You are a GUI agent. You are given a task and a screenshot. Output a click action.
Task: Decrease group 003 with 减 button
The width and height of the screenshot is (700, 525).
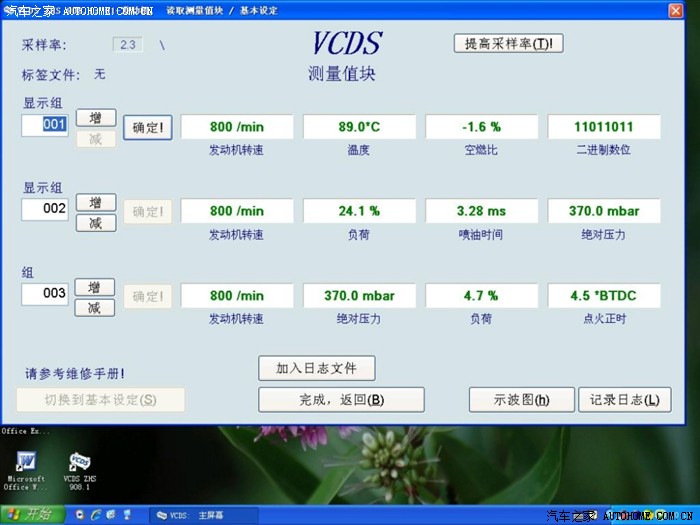96,308
